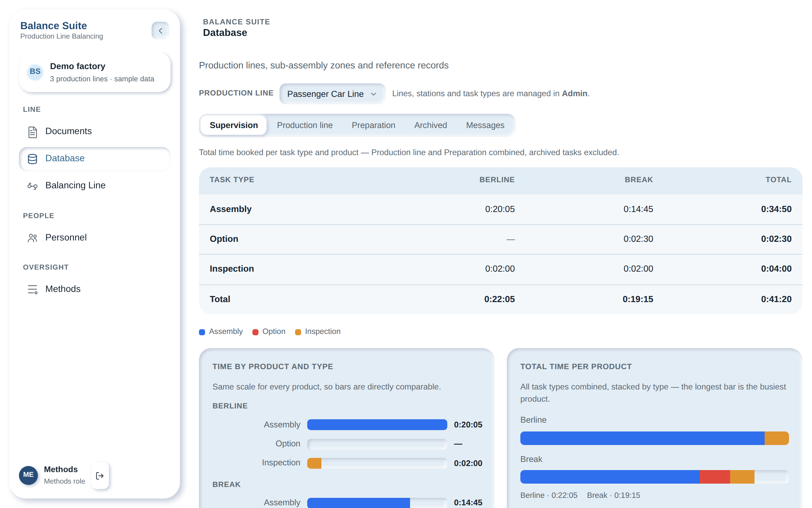Click the grand total 0:41:20
812x508 pixels.
click(776, 299)
